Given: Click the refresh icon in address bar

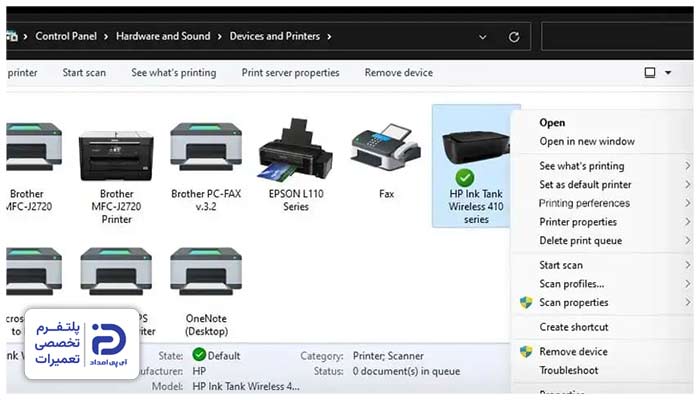Looking at the screenshot, I should [x=514, y=37].
